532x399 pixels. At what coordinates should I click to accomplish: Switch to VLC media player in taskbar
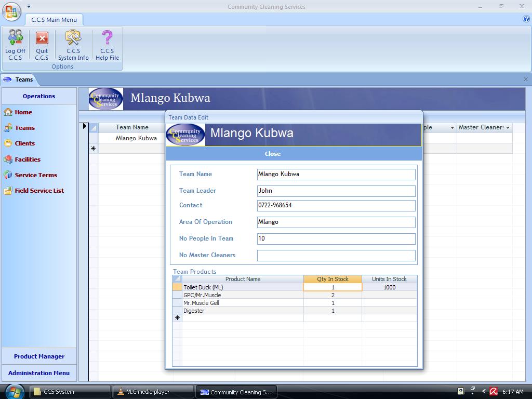click(x=148, y=392)
